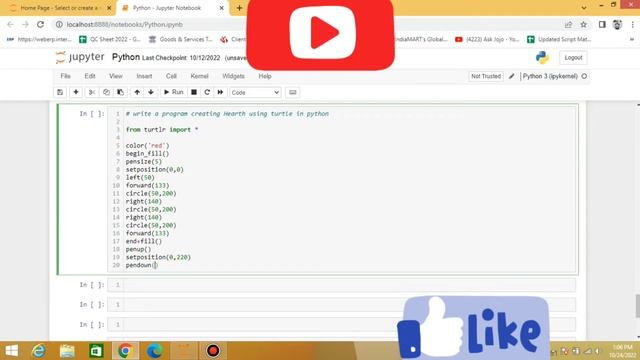Click the save and checkpoint icon

click(x=60, y=92)
